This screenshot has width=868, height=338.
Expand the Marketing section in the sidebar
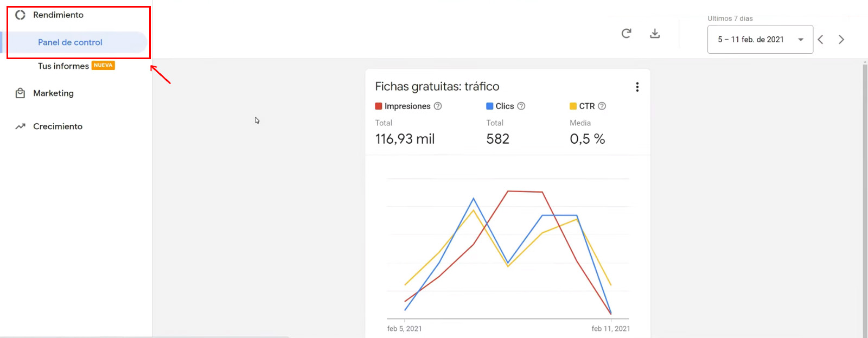[x=53, y=93]
